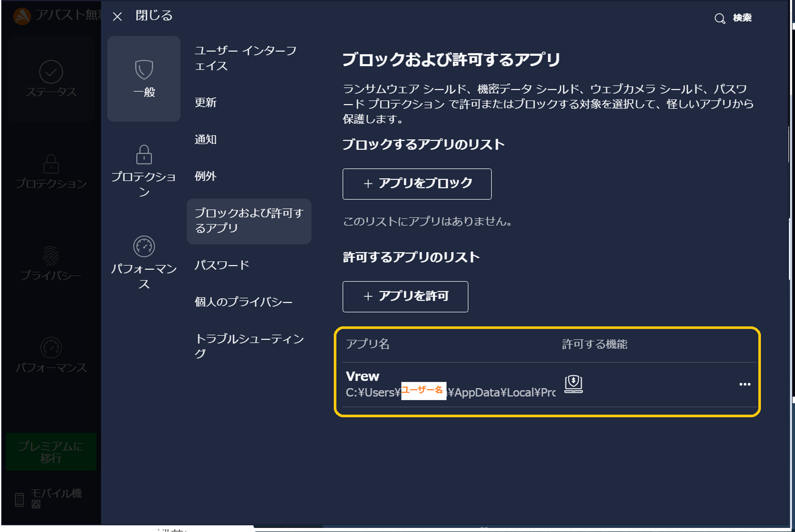795x532 pixels.
Task: Click モバイル機器 in background sidebar
Action: pyautogui.click(x=48, y=499)
